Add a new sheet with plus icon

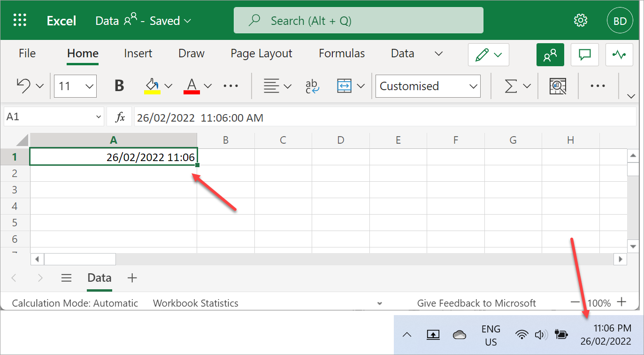coord(132,278)
